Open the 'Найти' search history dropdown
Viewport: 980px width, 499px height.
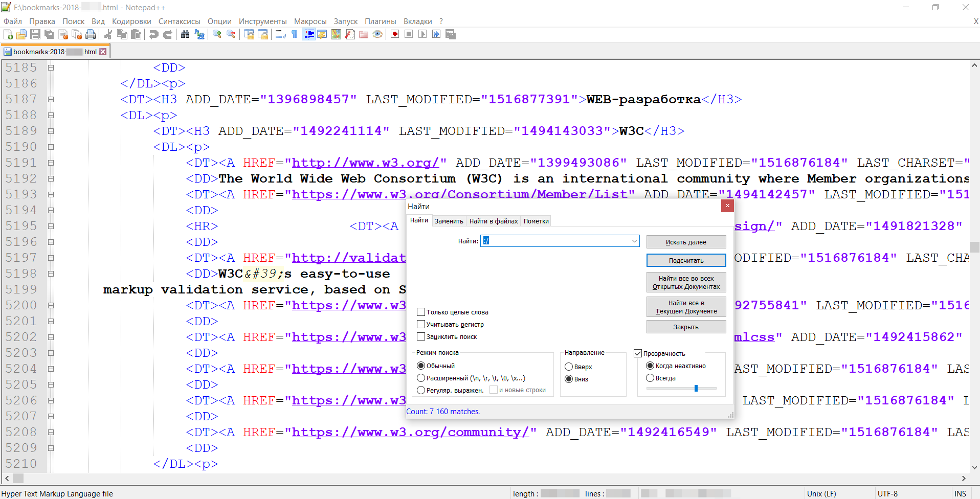click(x=634, y=241)
